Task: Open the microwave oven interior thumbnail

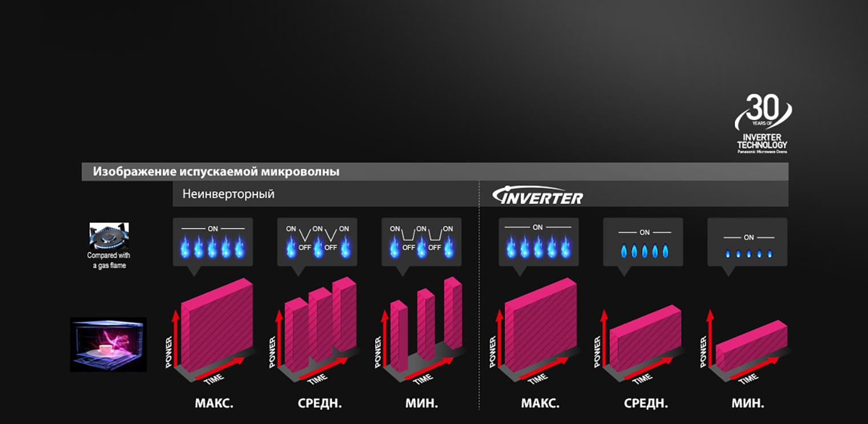Action: click(108, 345)
